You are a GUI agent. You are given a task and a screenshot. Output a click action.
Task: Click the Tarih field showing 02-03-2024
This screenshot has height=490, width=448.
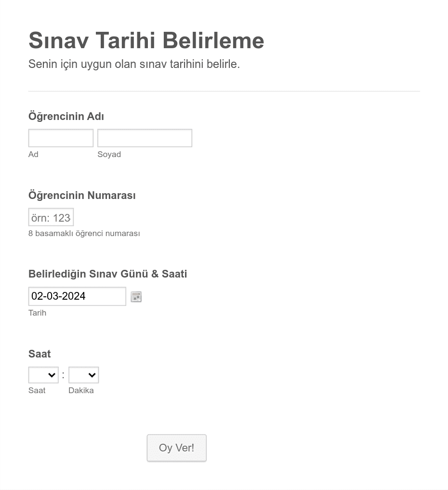77,296
